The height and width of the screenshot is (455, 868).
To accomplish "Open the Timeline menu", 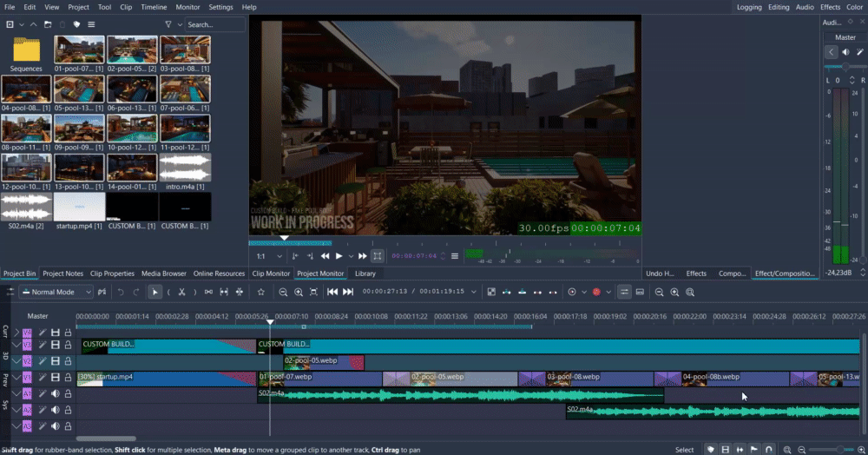I will pos(154,7).
